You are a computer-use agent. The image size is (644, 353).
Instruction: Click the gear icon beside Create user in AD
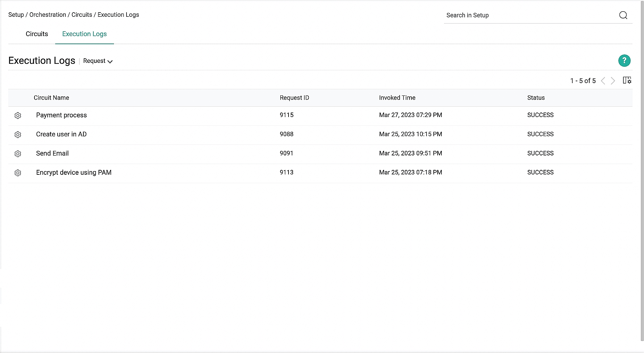(x=18, y=134)
